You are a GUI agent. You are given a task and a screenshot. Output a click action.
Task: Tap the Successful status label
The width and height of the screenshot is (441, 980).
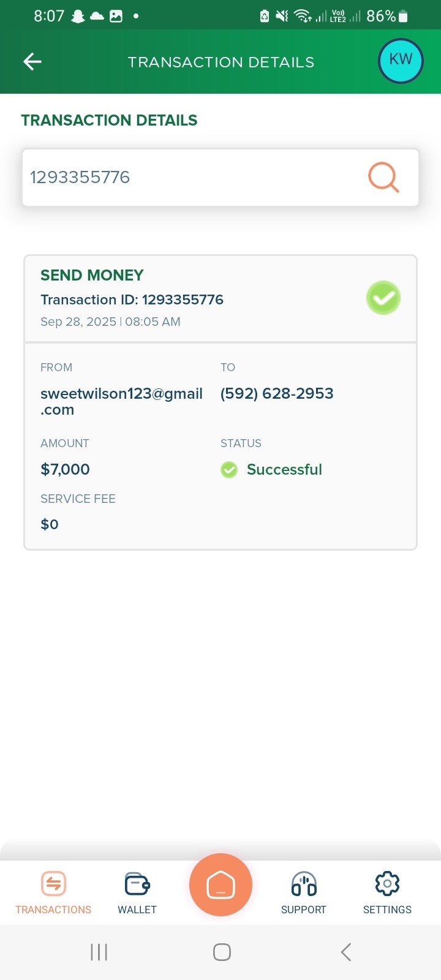pyautogui.click(x=284, y=470)
